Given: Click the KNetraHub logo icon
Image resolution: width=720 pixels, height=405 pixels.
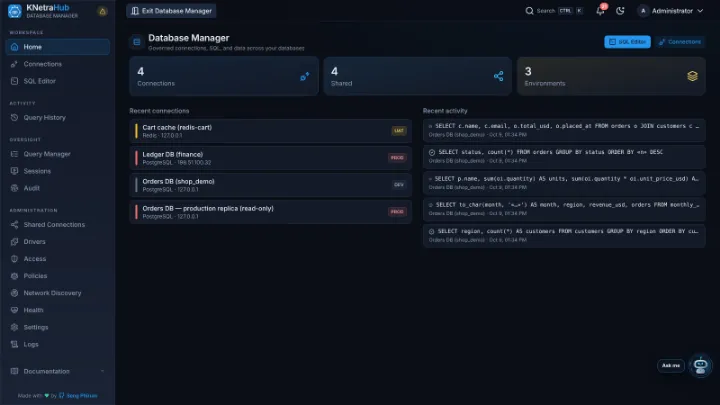Looking at the screenshot, I should (x=15, y=11).
